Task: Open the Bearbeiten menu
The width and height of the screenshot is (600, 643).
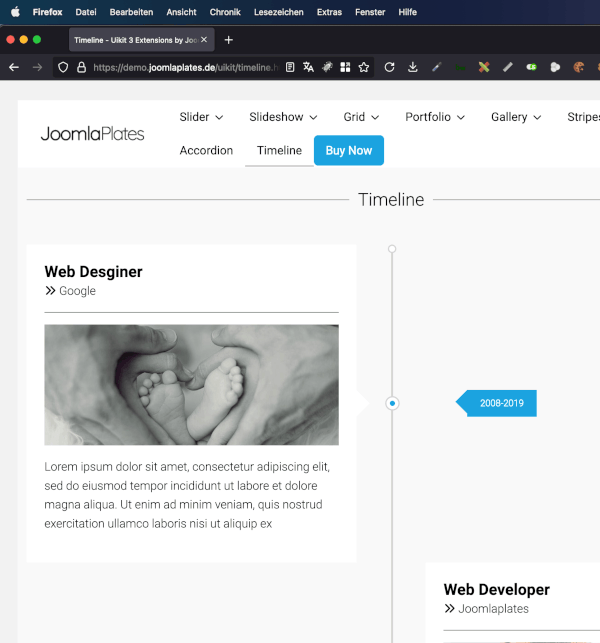Action: click(x=131, y=12)
